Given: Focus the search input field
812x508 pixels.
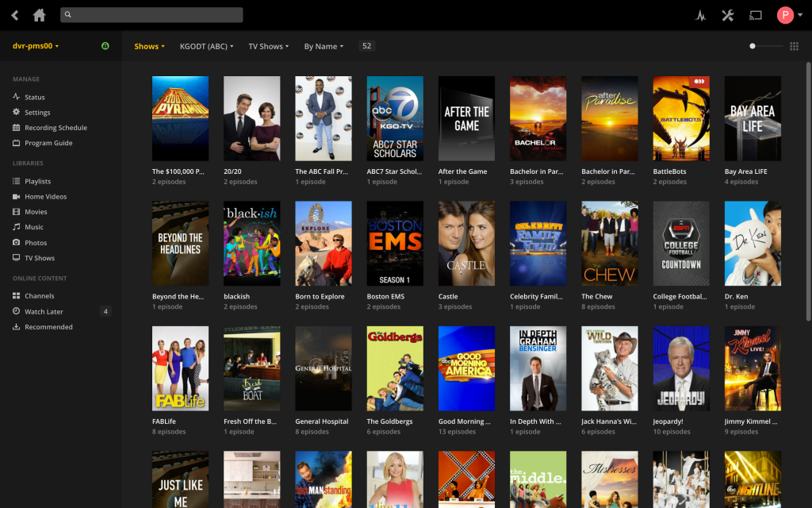Looking at the screenshot, I should [x=151, y=14].
